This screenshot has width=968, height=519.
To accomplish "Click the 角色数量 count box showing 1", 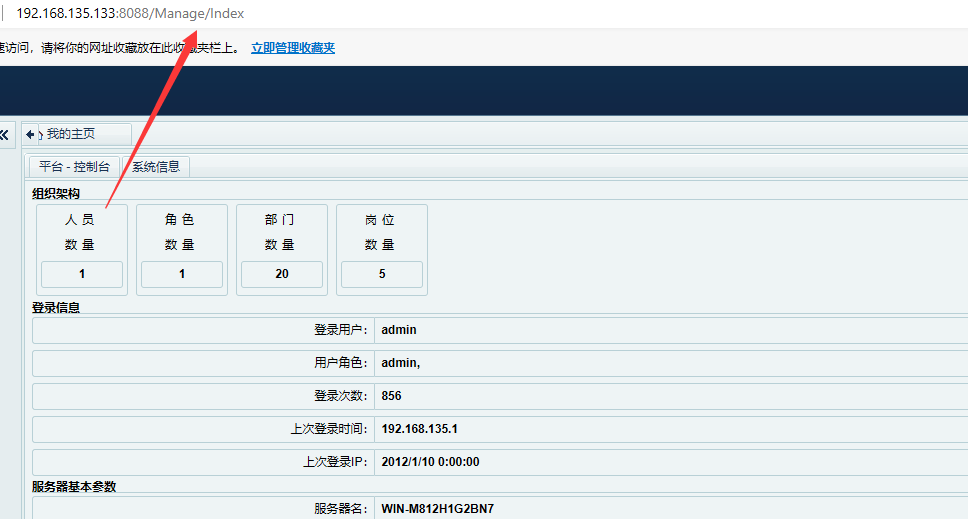I will point(182,274).
